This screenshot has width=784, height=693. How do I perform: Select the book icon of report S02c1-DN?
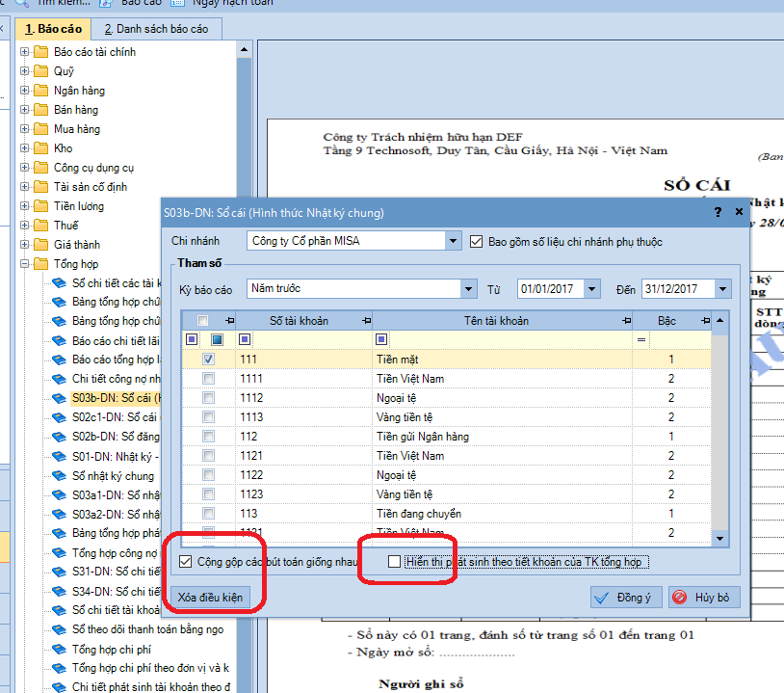click(x=59, y=417)
